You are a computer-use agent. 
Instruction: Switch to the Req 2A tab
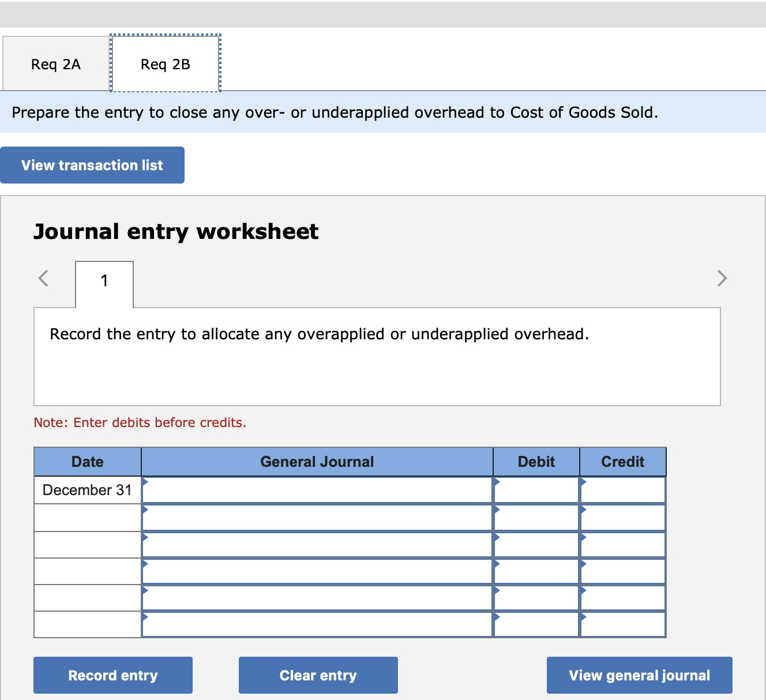(x=56, y=64)
